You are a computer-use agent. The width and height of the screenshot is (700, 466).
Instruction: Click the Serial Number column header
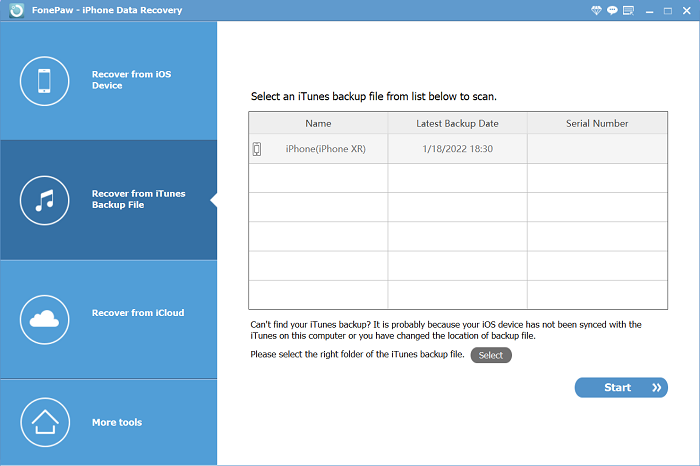[x=597, y=123]
